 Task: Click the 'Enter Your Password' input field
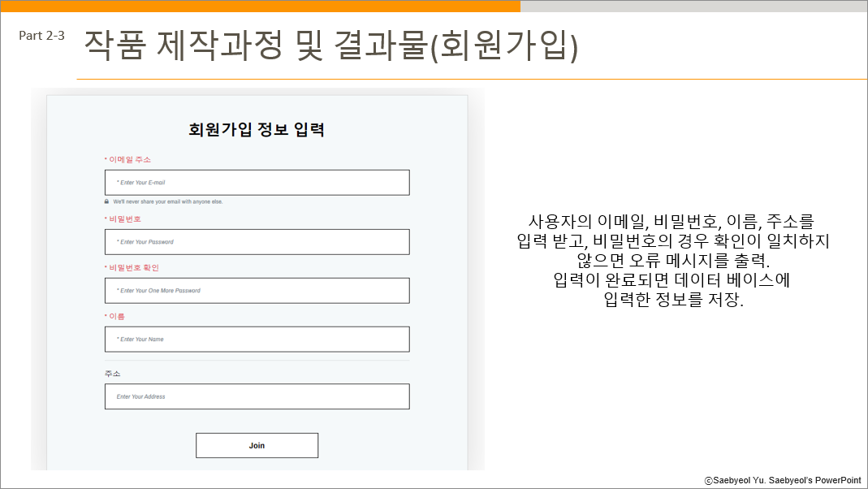[257, 242]
